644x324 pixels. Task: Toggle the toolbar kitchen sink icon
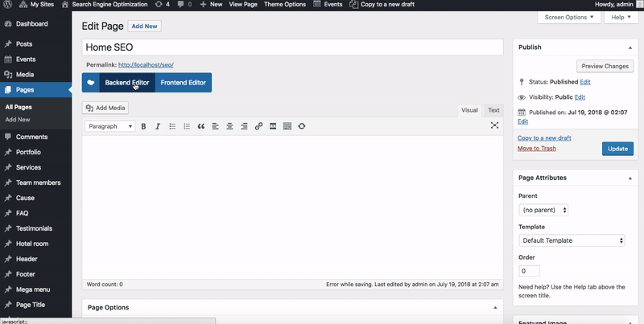287,126
